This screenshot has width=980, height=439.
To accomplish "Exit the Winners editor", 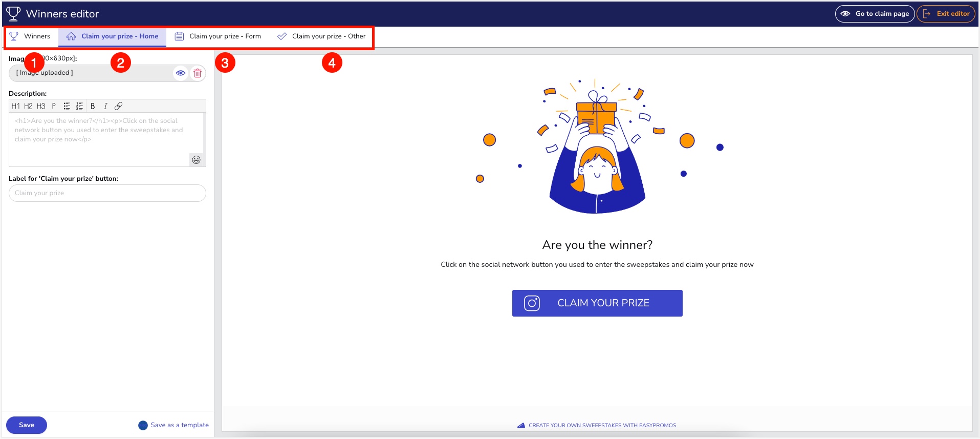I will coord(946,14).
